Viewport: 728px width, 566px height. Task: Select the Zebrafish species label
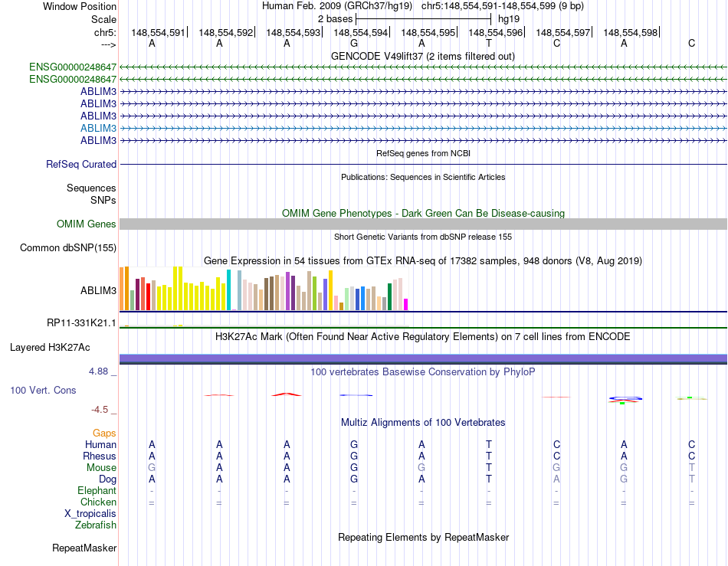[96, 525]
